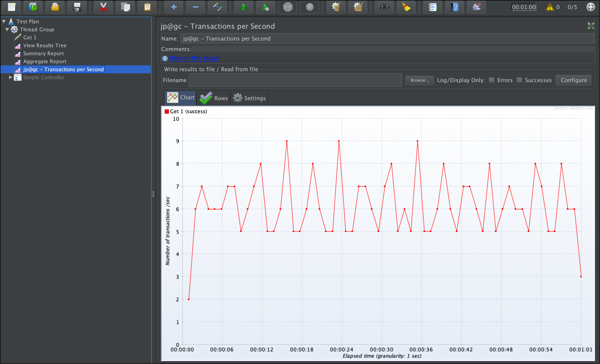600x364 pixels.
Task: Click the Open file folder icon
Action: click(x=55, y=7)
